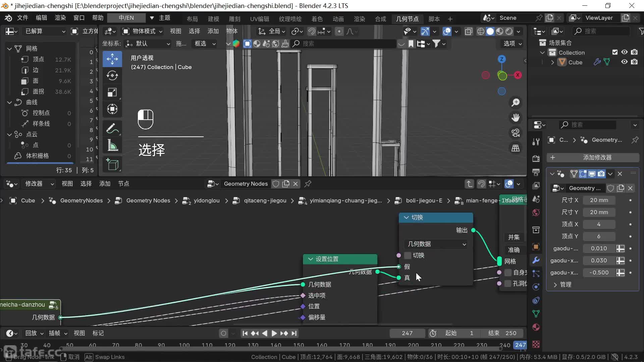Click the 尺寸 X value field
The image size is (644, 362).
pyautogui.click(x=599, y=200)
